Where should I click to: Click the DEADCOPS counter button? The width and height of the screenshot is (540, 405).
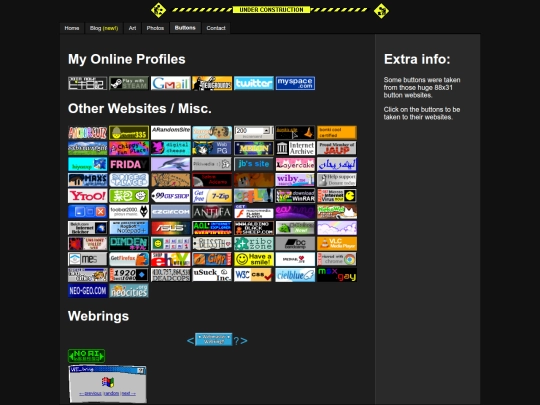pyautogui.click(x=170, y=275)
